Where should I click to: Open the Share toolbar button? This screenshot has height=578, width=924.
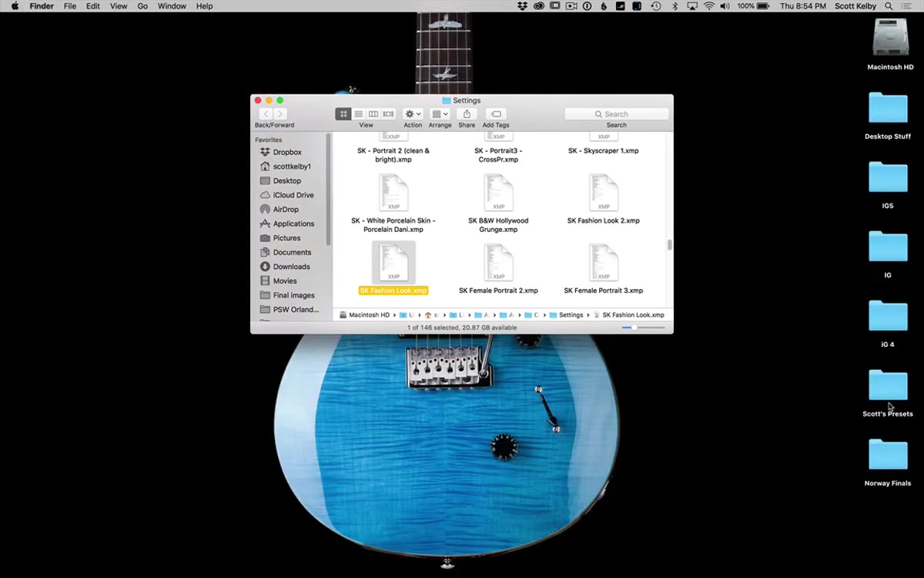tap(467, 114)
